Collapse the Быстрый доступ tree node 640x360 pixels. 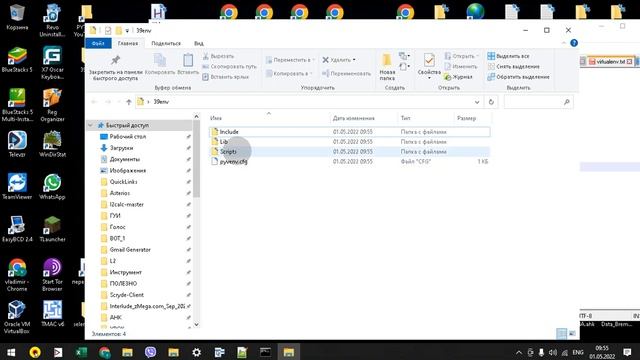[x=91, y=125]
